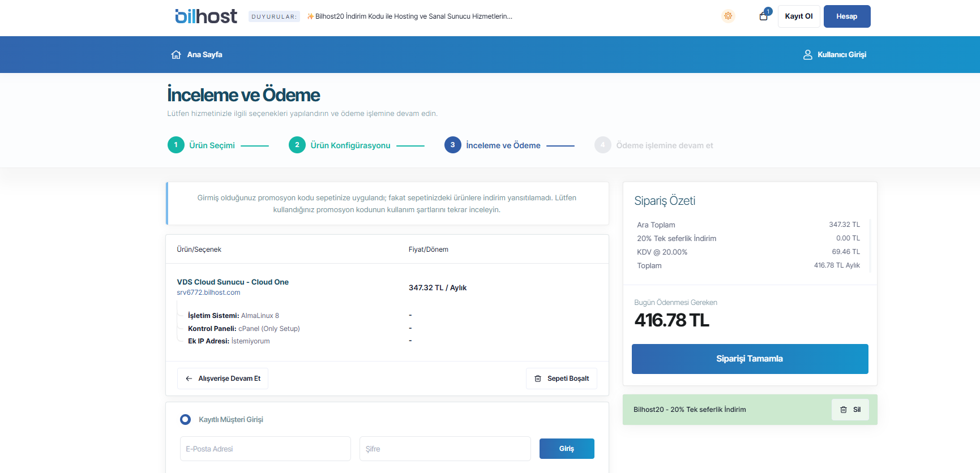Viewport: 980px width, 473px height.
Task: Open Kullanıcı Girişi user login
Action: coord(835,55)
